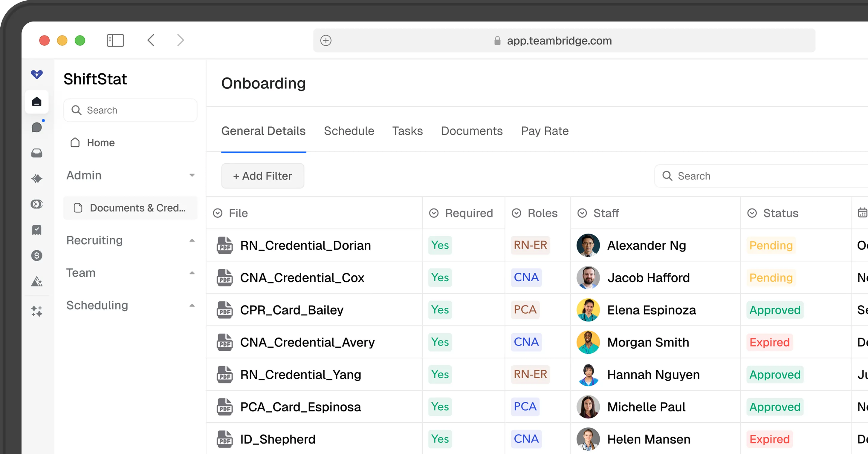This screenshot has width=868, height=454.
Task: Click the browser back arrow
Action: tap(151, 40)
